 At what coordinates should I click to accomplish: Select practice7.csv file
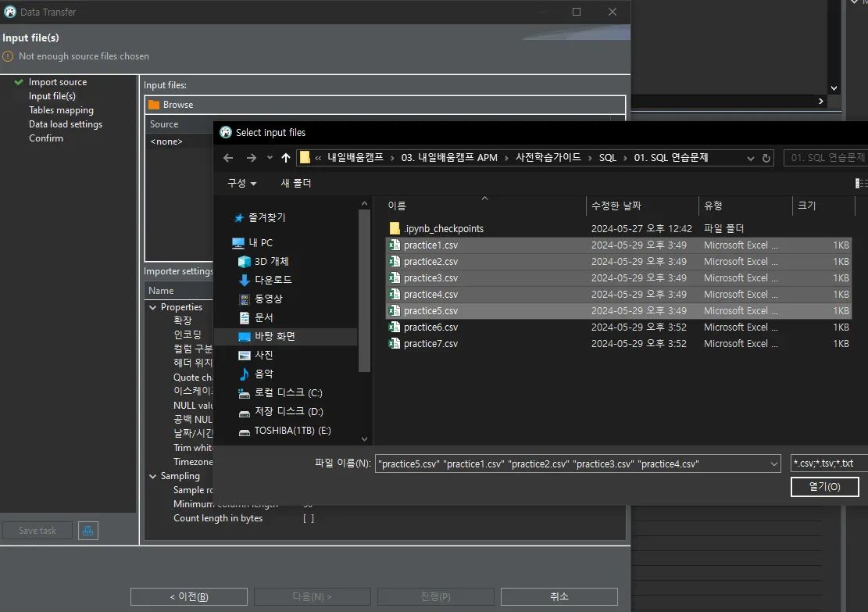[430, 344]
